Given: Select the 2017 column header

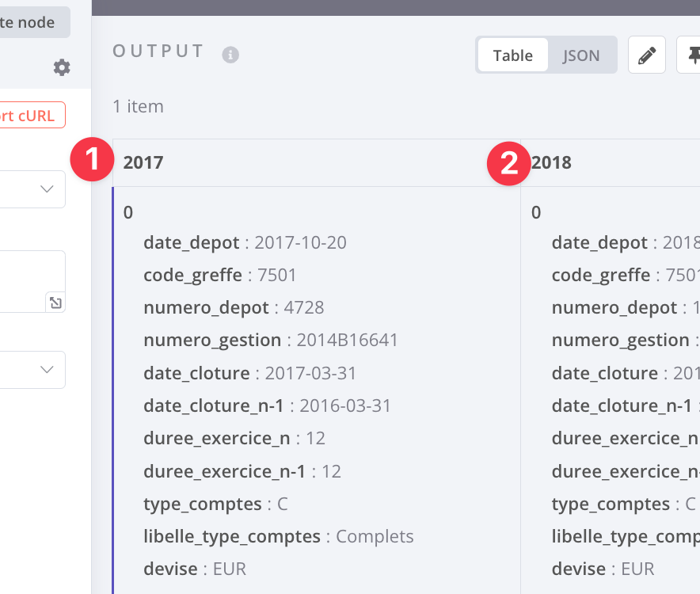Looking at the screenshot, I should pos(143,162).
